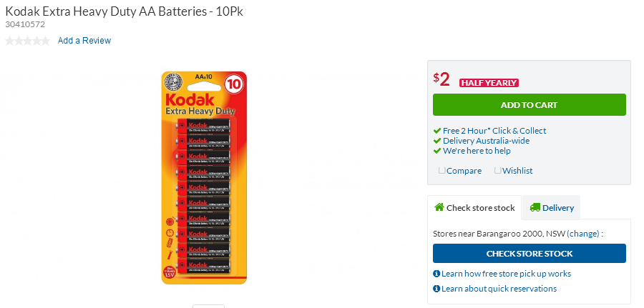Click the blue CHECK STORE STOCK button
Viewport: 644px width, 308px height.
click(x=530, y=254)
